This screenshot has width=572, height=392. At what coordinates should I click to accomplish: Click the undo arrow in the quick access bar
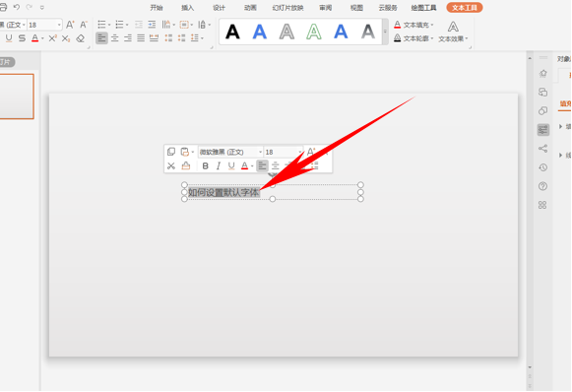(x=17, y=7)
